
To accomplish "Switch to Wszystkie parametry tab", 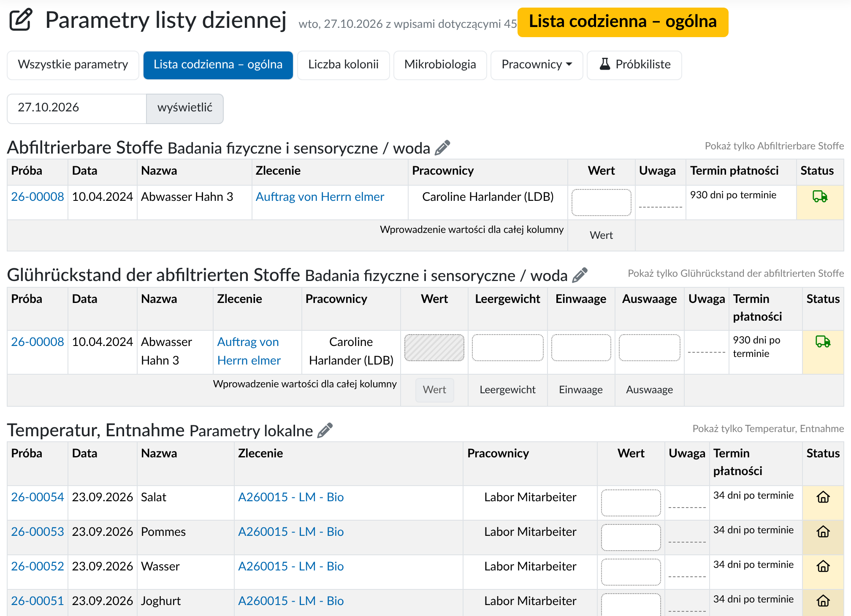I will (x=73, y=65).
